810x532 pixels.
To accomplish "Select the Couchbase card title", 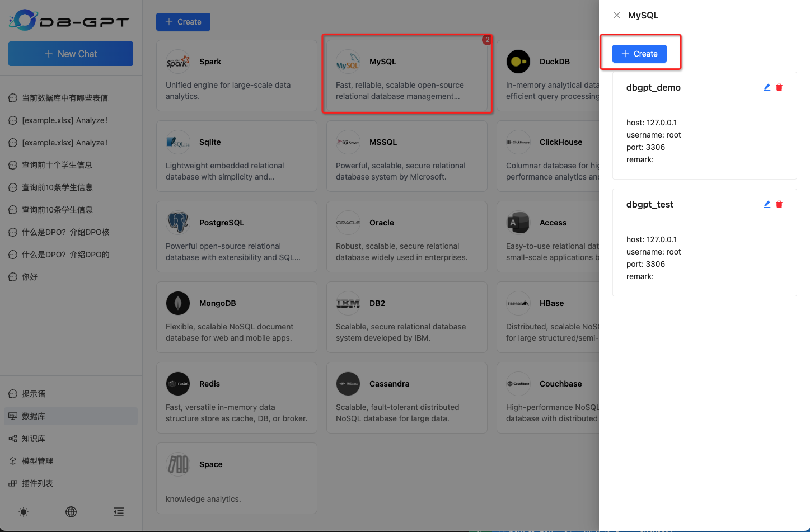I will (x=560, y=384).
